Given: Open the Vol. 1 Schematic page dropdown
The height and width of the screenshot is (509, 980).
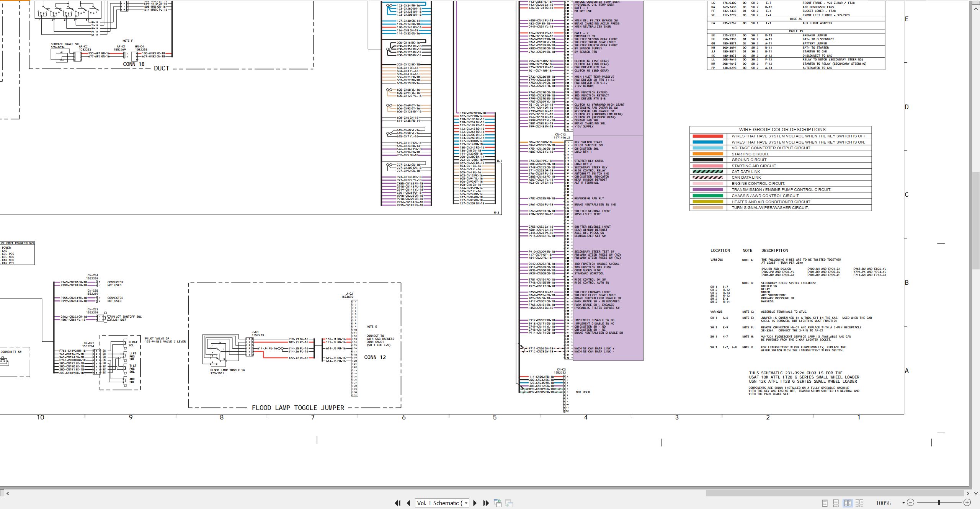Looking at the screenshot, I should (466, 503).
